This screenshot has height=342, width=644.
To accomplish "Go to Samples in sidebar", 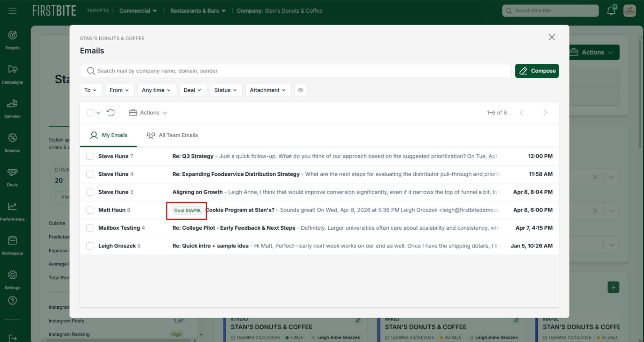I will coord(12,108).
